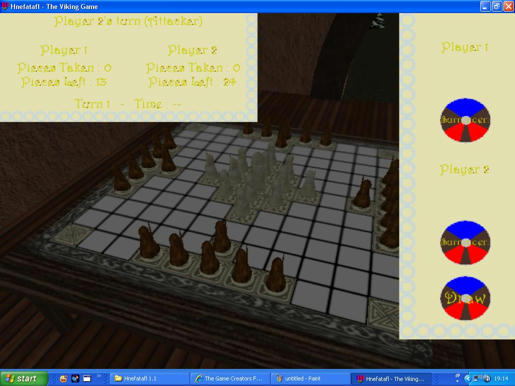Image resolution: width=515 pixels, height=386 pixels.
Task: Select the brown attacker piece nearest the bottom edge
Action: (276, 275)
